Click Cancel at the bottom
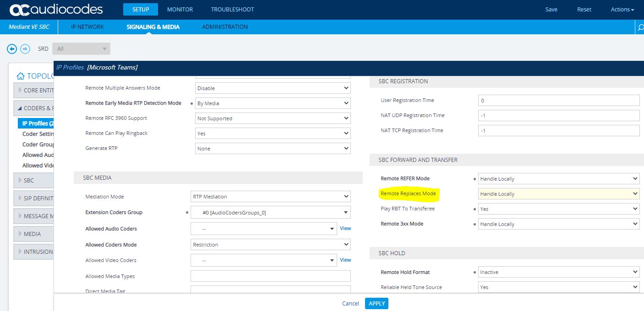 (x=350, y=303)
